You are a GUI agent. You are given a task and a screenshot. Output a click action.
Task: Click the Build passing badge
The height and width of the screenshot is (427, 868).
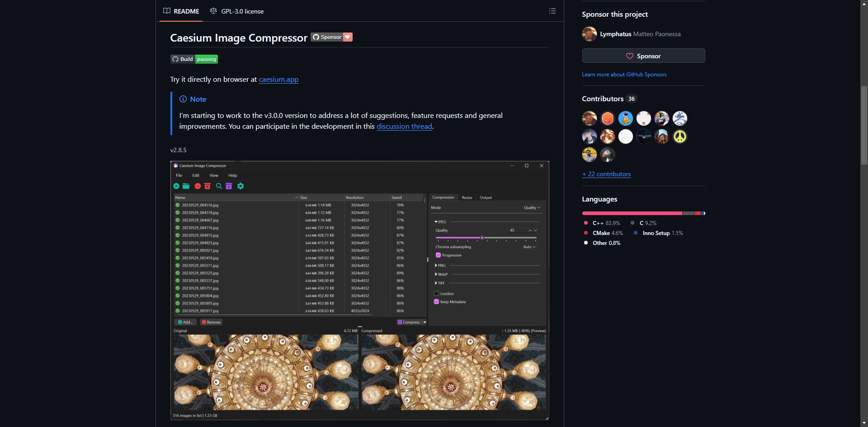click(194, 59)
